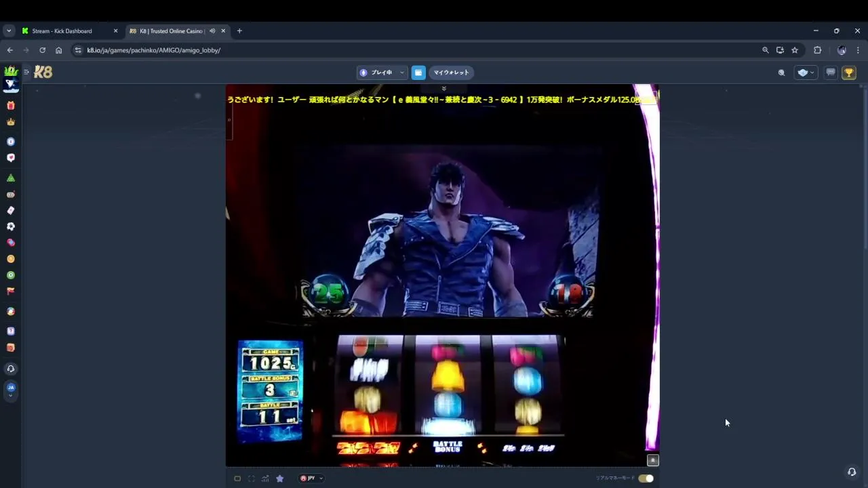Screen dimensions: 868x488
Task: Enter fullscreen mode for the game
Action: 252,479
